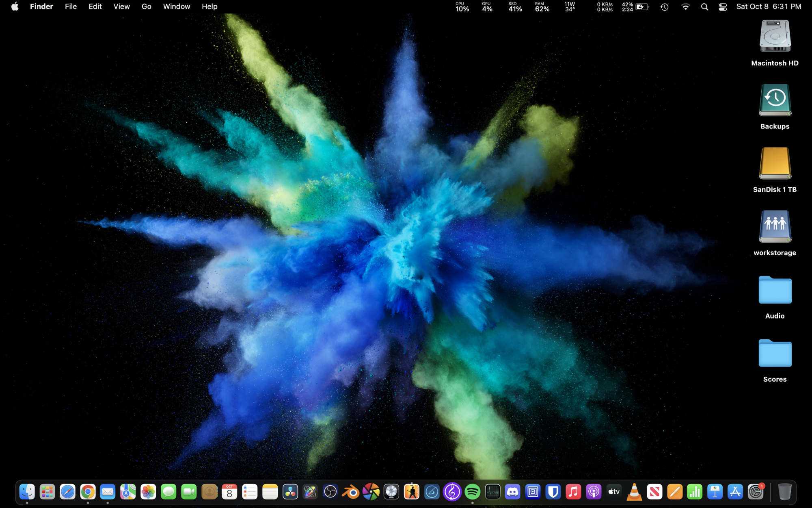Open the Trash in the Dock
Screen dimensions: 812x508
pyautogui.click(x=784, y=492)
